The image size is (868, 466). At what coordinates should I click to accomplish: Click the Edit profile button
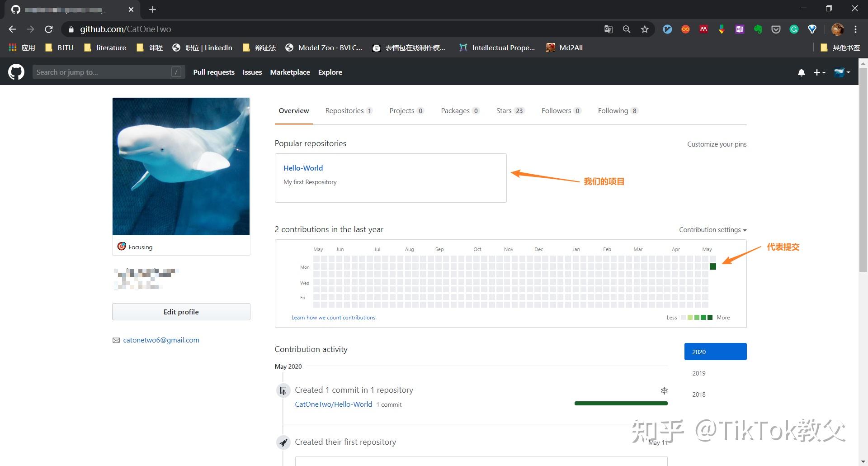tap(181, 312)
